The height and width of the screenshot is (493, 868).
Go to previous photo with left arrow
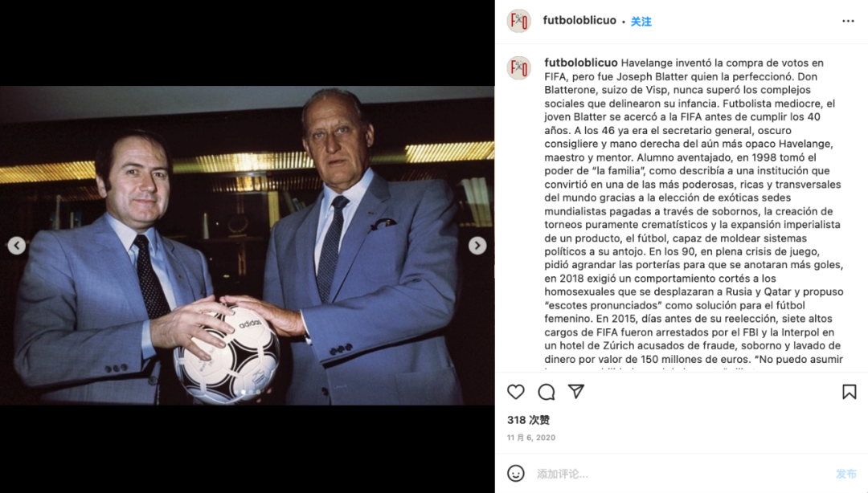click(17, 245)
